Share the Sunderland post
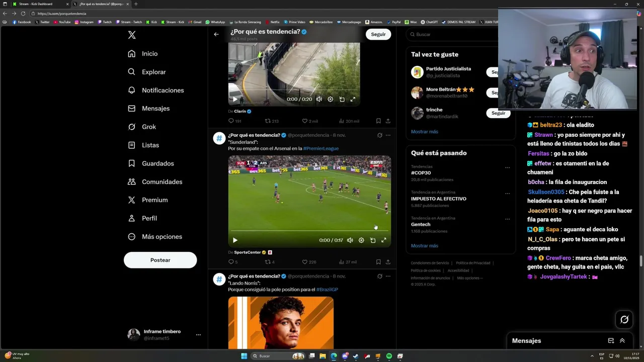This screenshot has height=362, width=644. point(388,262)
